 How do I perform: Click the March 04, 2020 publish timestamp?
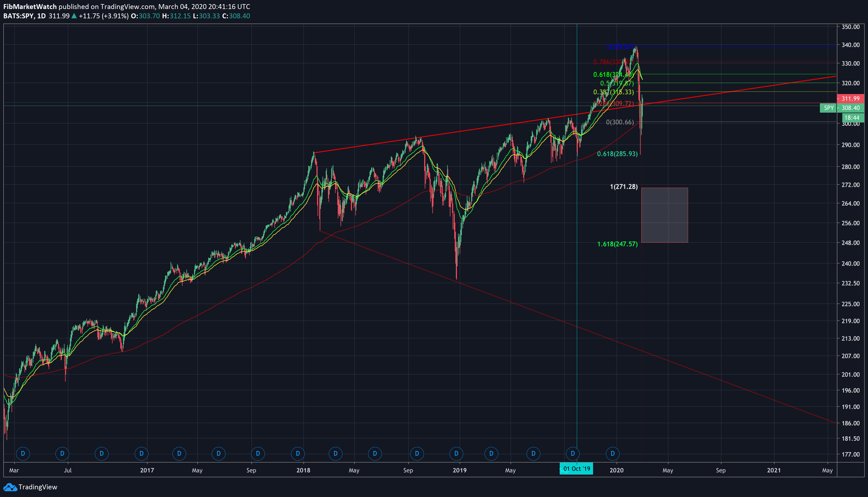point(204,7)
